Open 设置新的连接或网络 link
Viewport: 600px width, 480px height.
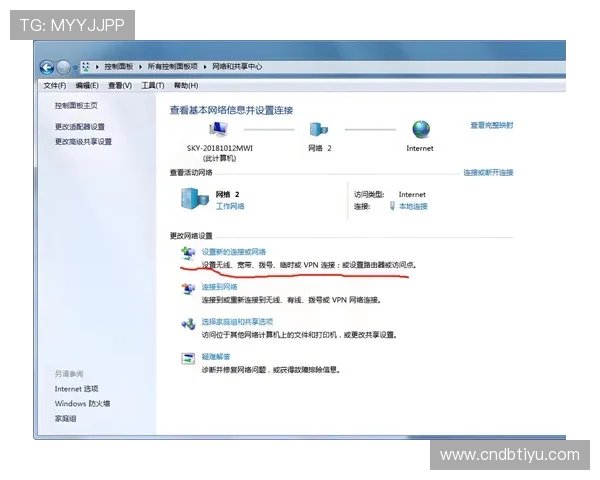(x=234, y=252)
